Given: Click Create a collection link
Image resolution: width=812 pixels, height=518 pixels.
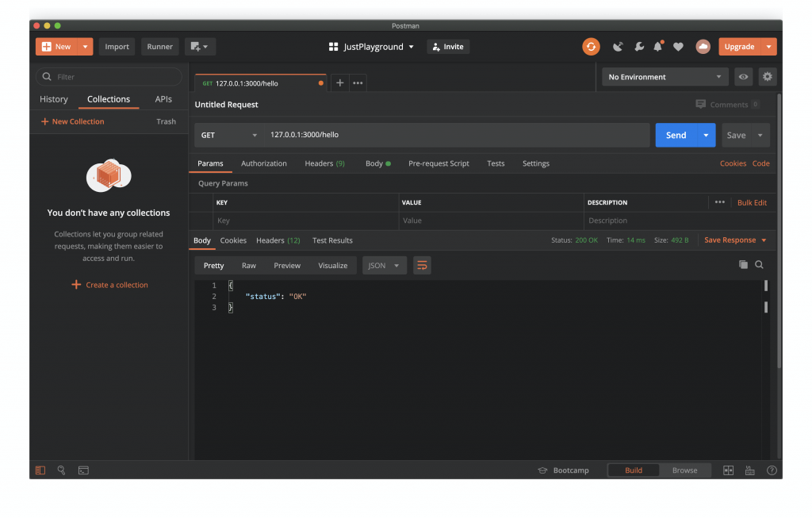Looking at the screenshot, I should point(109,285).
